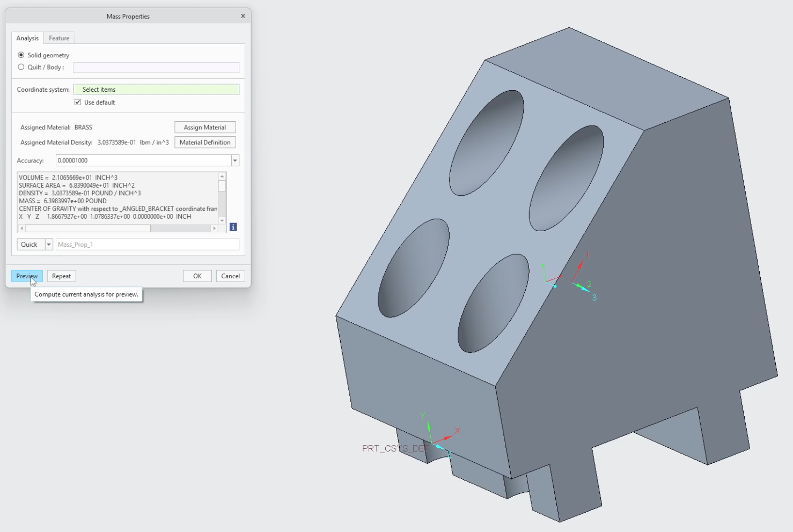
Task: Click the results scroll up arrow
Action: pyautogui.click(x=222, y=176)
